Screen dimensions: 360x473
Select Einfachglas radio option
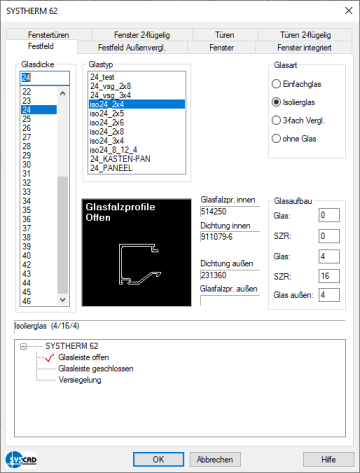[296, 84]
